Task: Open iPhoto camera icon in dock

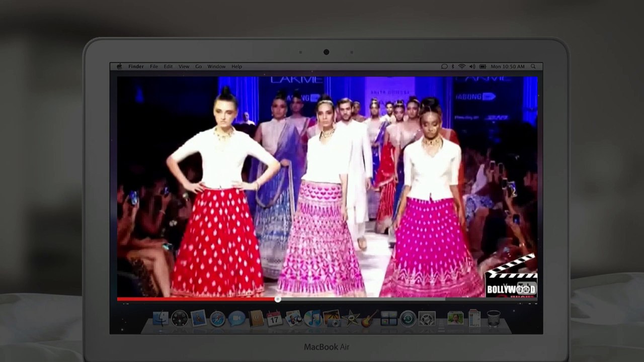Action: [x=332, y=318]
